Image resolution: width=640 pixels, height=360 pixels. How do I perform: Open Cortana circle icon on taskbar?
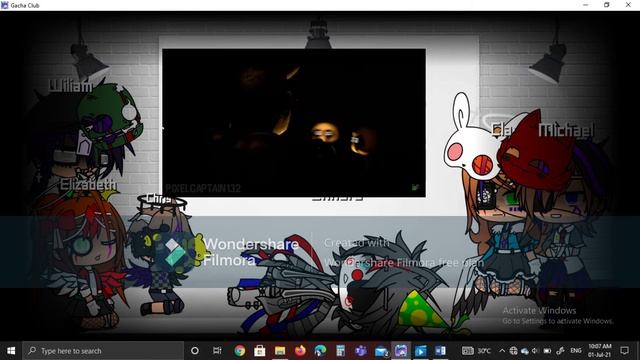coord(195,351)
